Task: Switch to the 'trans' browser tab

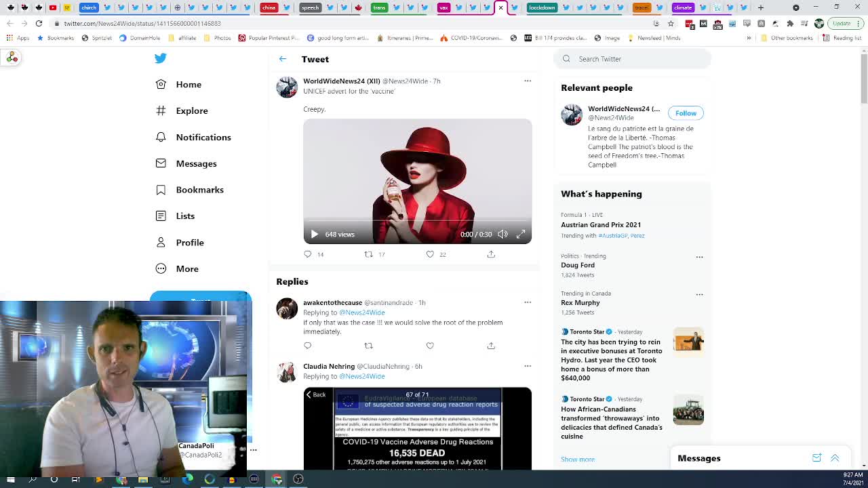Action: [x=379, y=7]
